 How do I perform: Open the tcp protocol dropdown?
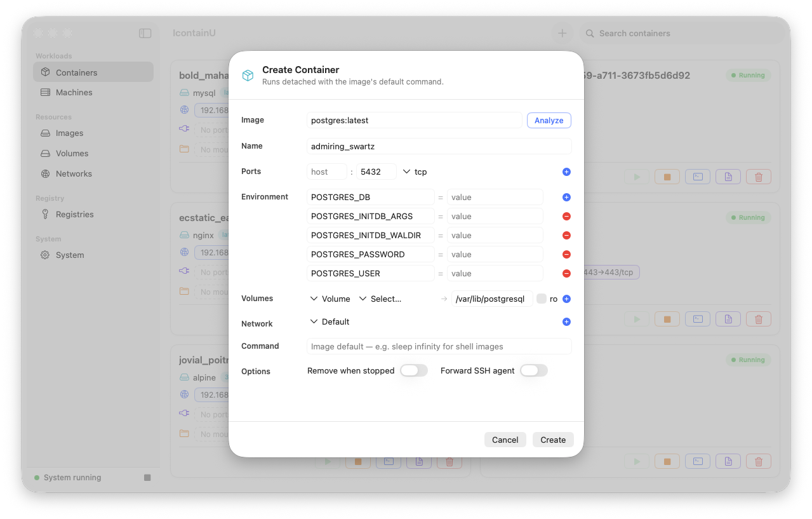[415, 172]
